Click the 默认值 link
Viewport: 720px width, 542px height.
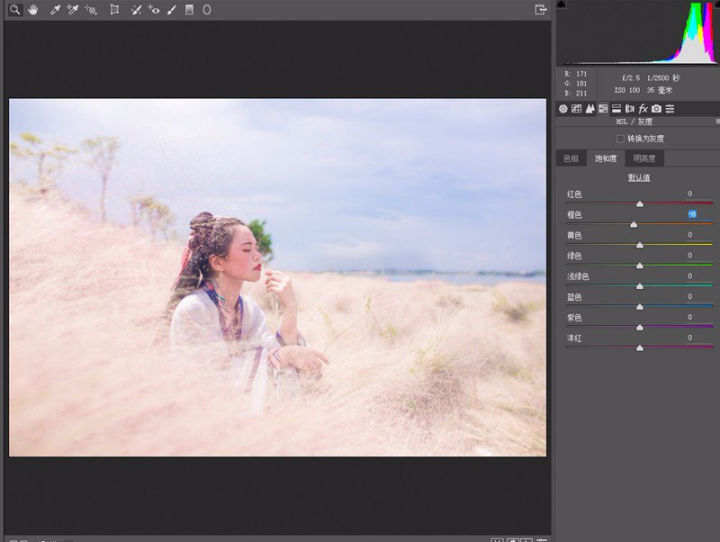(639, 177)
